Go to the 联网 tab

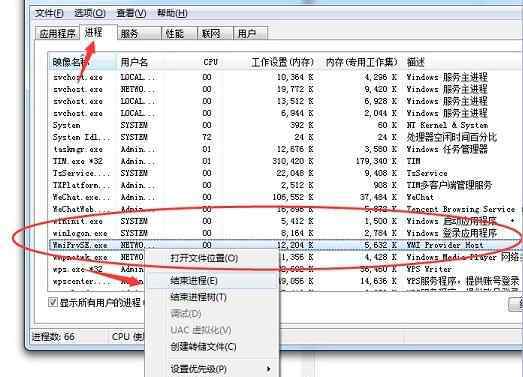pos(215,34)
